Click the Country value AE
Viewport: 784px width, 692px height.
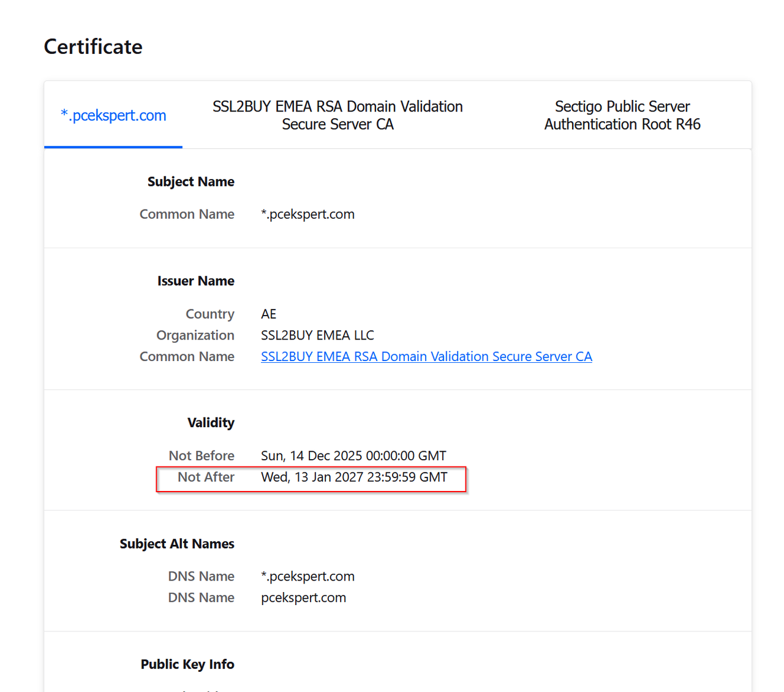[268, 314]
